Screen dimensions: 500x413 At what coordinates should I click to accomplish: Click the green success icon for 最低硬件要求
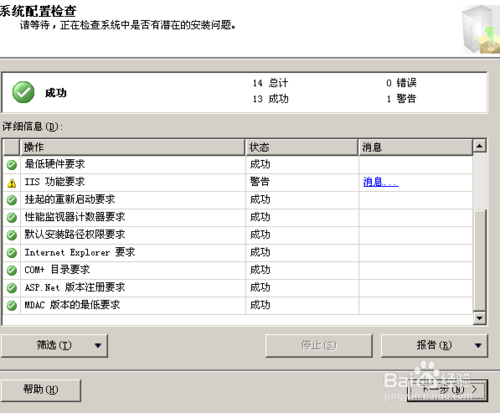(12, 164)
